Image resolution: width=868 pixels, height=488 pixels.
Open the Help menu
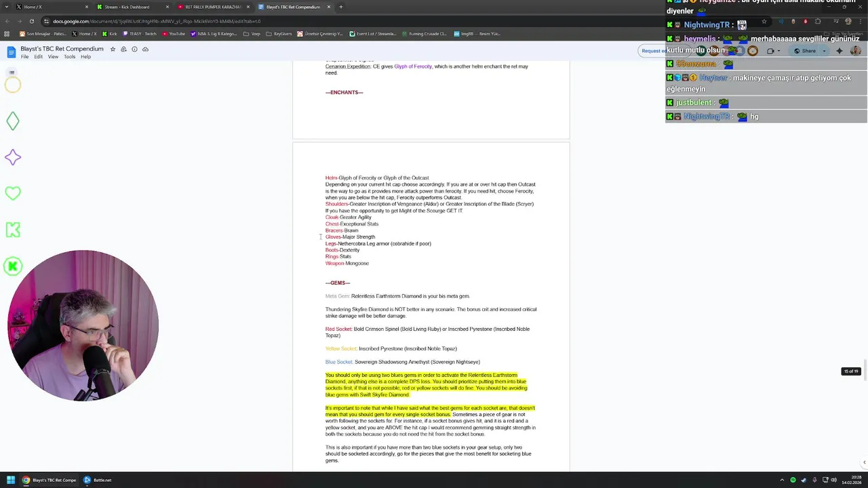[x=85, y=57]
